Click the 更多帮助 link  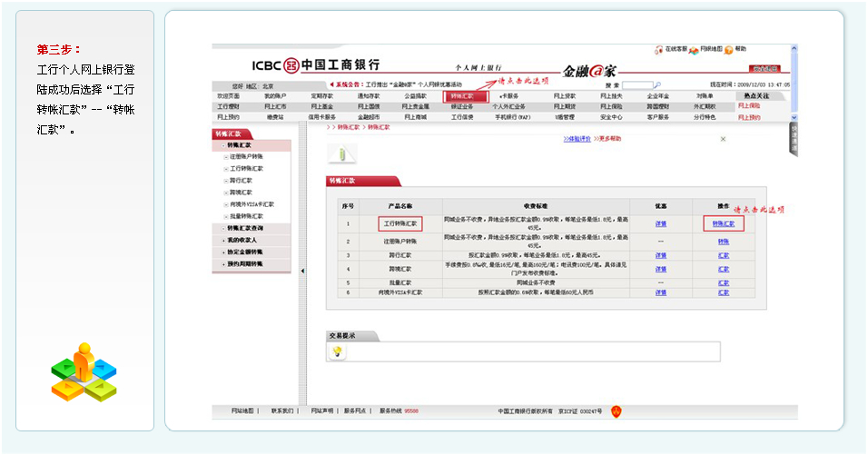pos(607,139)
